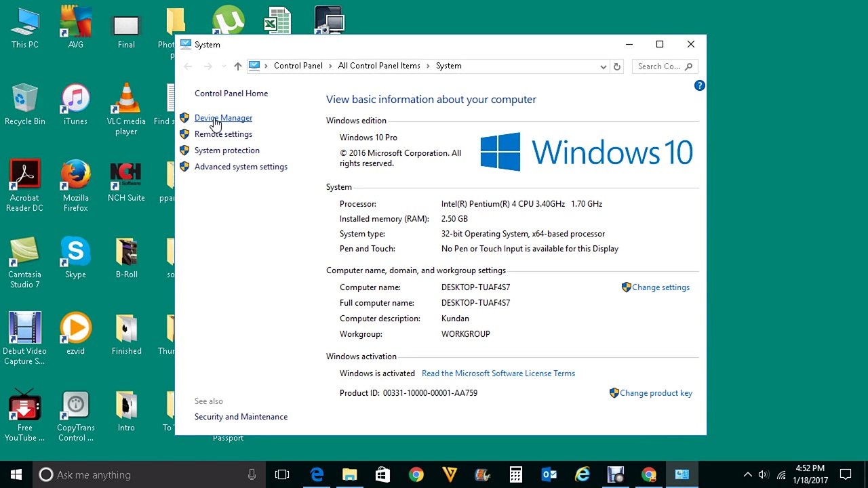
Task: Read the Microsoft Software License Terms
Action: 498,373
